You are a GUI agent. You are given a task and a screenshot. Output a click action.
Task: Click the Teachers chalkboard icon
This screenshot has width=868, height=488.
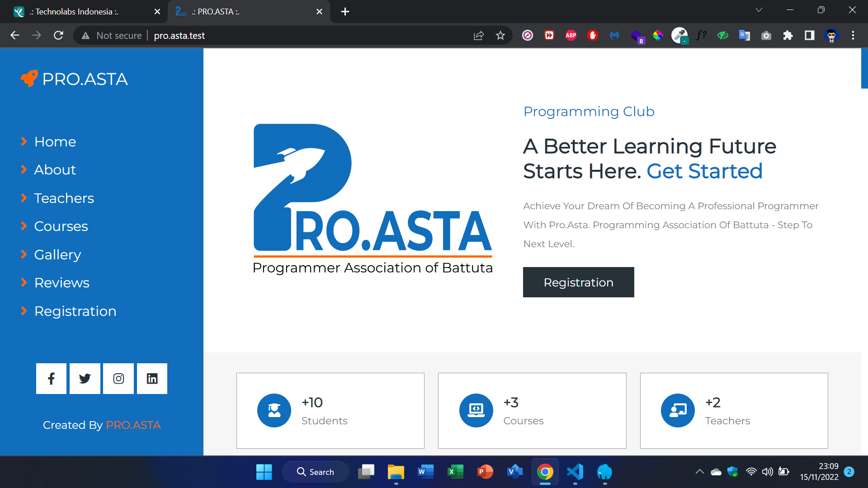(678, 410)
